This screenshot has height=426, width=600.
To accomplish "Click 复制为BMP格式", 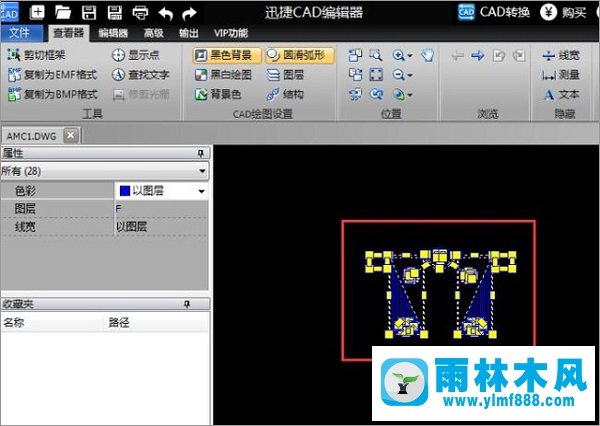I will pos(52,94).
